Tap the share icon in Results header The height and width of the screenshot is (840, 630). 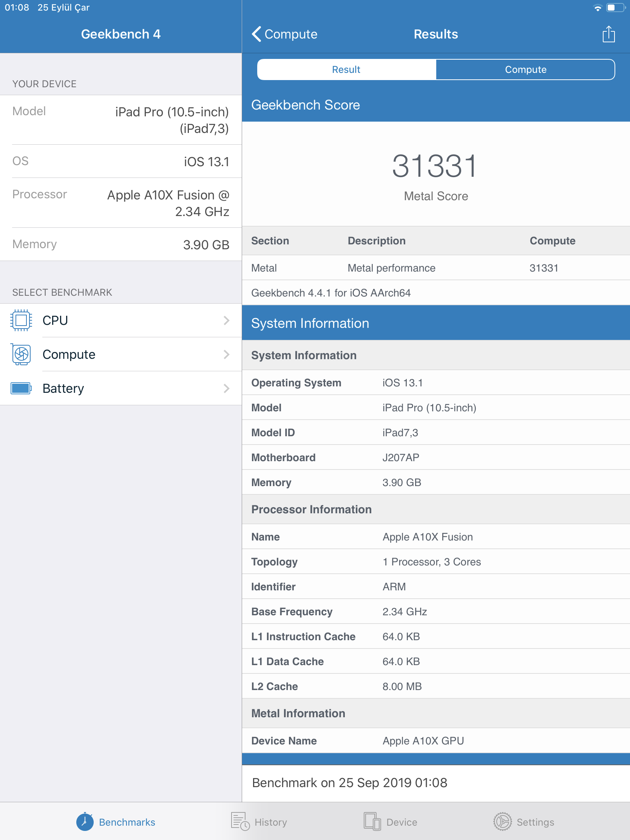[608, 34]
